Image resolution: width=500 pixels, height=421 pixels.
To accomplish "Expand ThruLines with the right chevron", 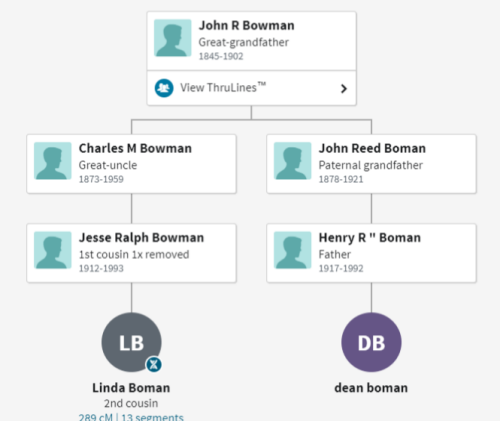I will coord(344,89).
